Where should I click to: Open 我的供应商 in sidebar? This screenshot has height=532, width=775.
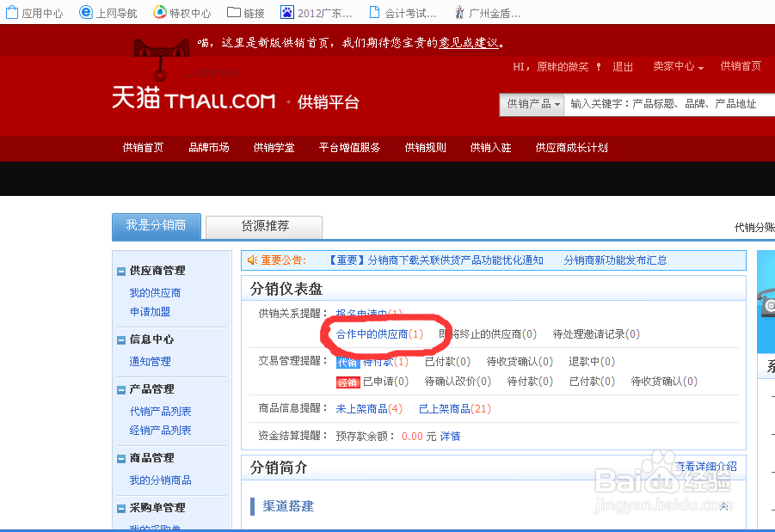click(x=155, y=293)
